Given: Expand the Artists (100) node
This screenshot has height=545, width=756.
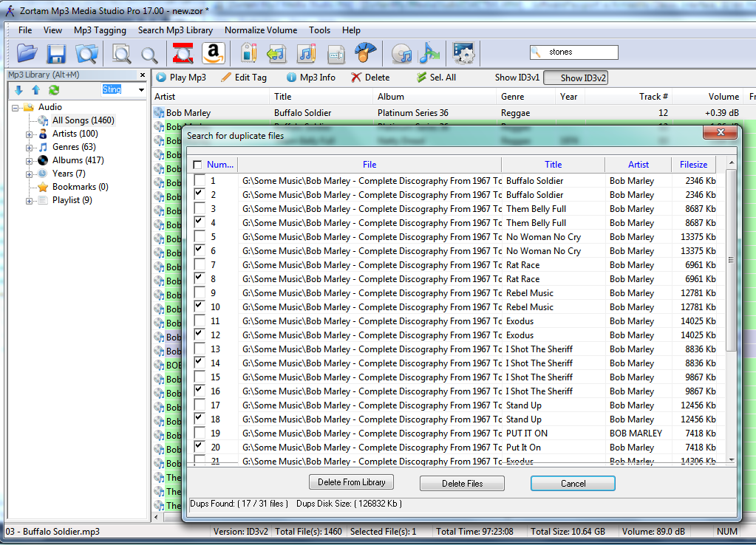Looking at the screenshot, I should coord(29,135).
